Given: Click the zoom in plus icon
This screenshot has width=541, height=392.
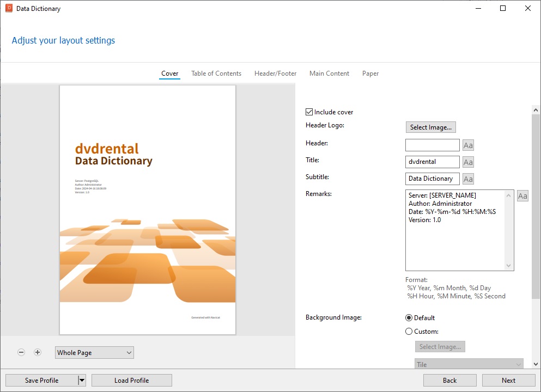Looking at the screenshot, I should [38, 352].
